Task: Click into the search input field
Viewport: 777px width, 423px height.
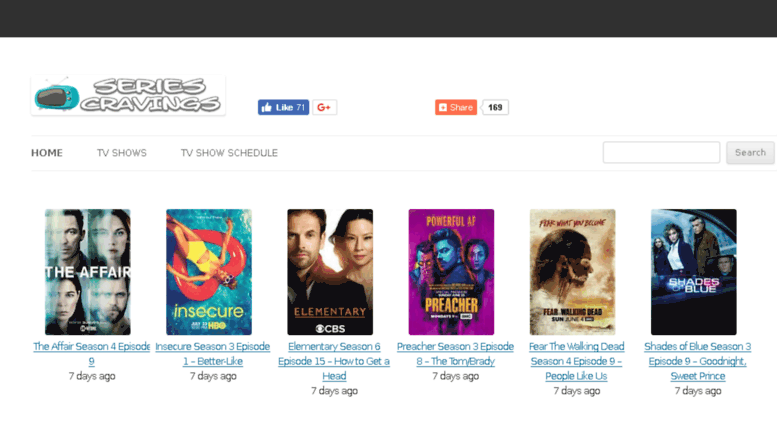Action: tap(661, 153)
